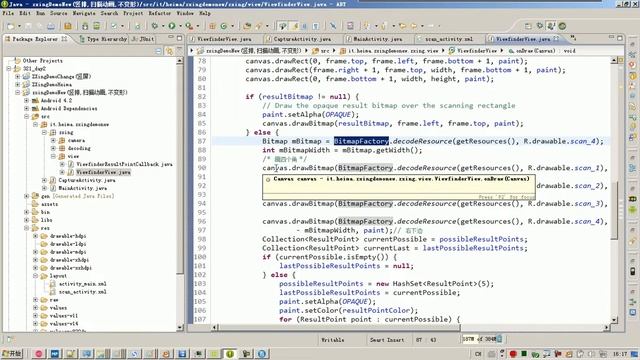Expand the decoding package node
This screenshot has height=360, width=640.
[53, 148]
